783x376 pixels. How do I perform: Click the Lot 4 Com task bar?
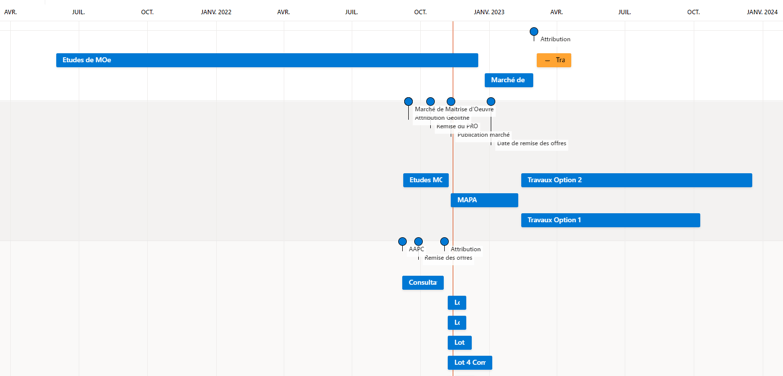[x=470, y=363]
